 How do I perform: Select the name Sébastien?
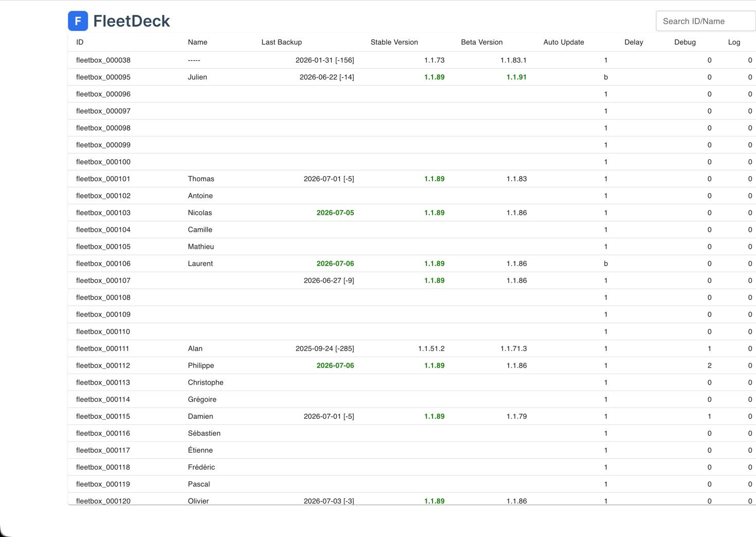pos(204,433)
